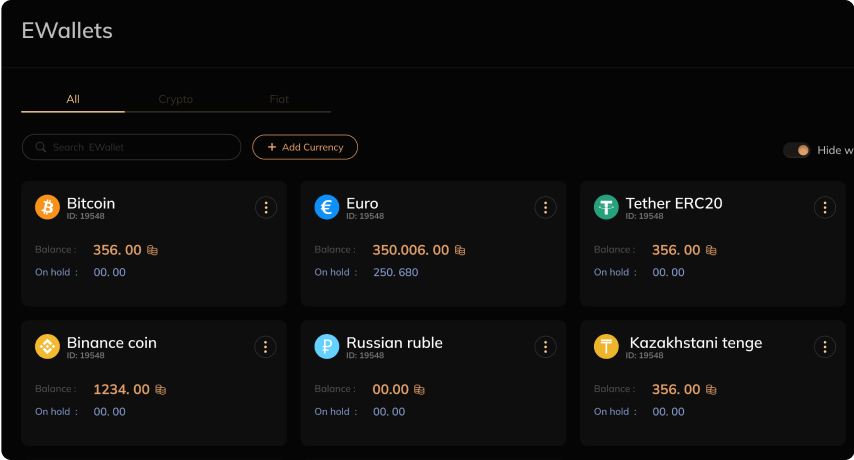The height and width of the screenshot is (460, 854).
Task: Click the Kazakhstani tenge icon
Action: pos(606,347)
